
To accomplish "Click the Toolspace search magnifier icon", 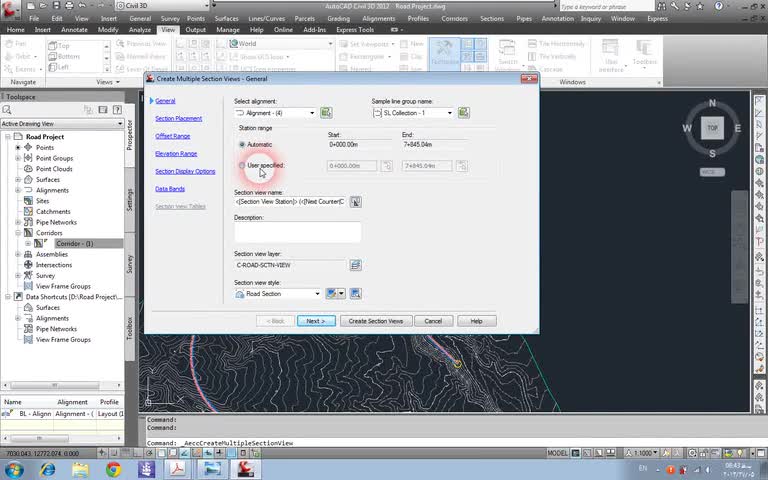I will click(6, 110).
